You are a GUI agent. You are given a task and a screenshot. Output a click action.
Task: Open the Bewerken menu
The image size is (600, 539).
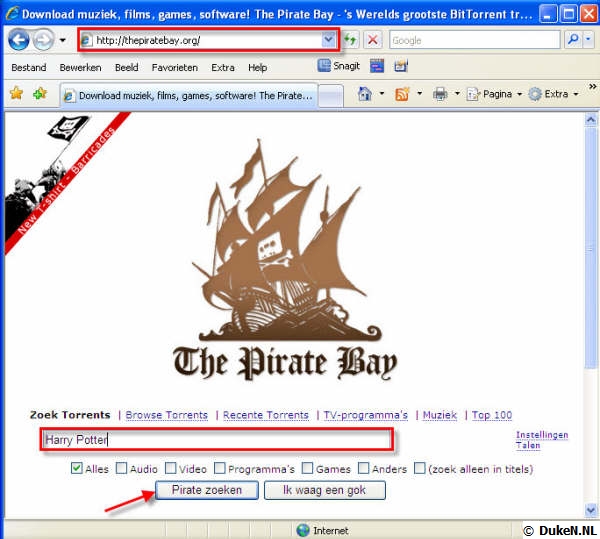(80, 68)
